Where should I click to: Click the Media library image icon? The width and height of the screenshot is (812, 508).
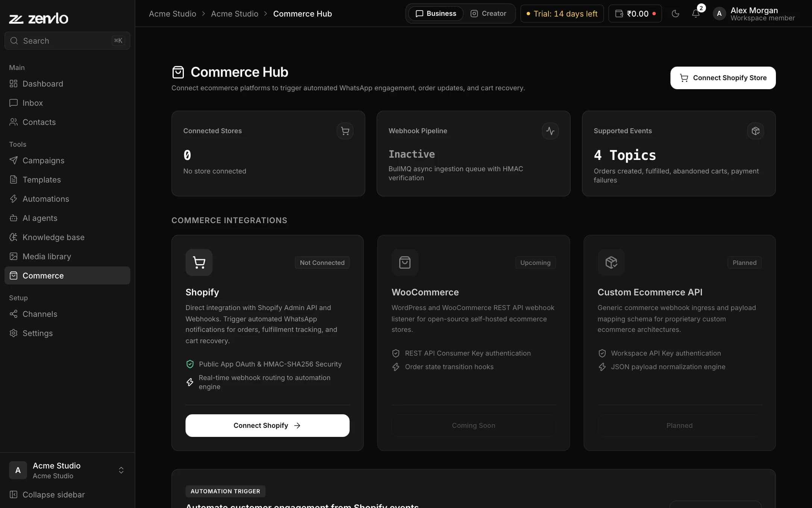click(x=14, y=256)
